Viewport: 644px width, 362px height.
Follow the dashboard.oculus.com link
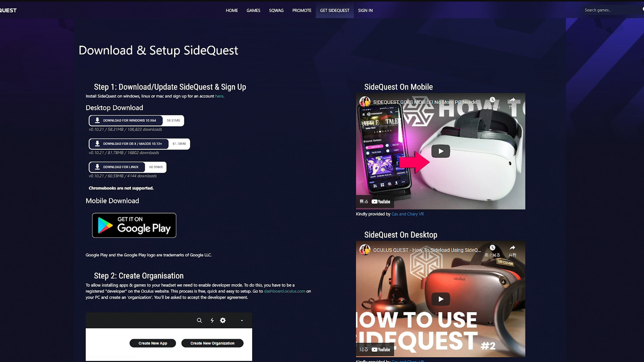(284, 291)
